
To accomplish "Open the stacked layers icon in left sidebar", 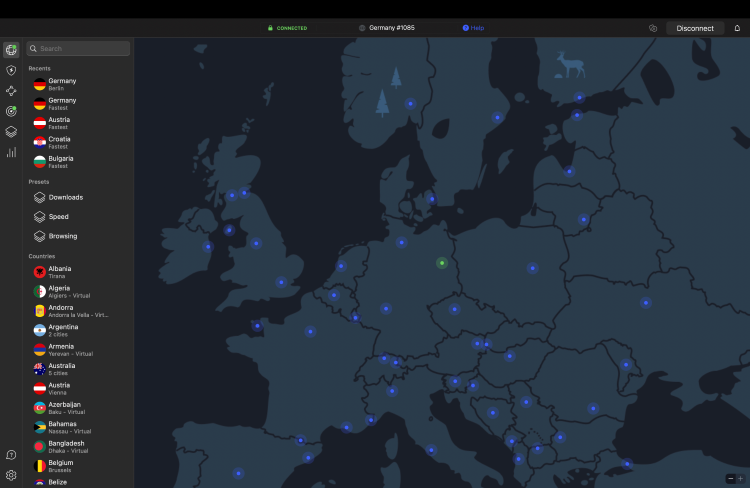I will coord(11,132).
